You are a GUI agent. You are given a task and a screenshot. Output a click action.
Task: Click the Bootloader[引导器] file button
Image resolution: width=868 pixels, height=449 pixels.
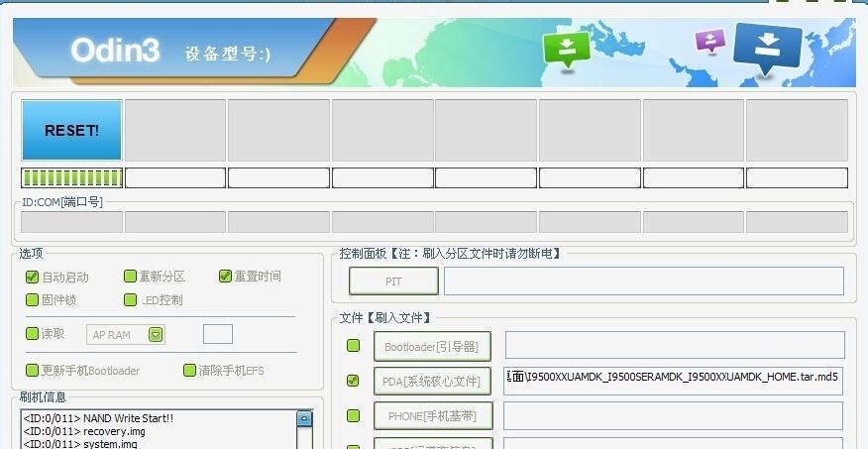point(432,347)
